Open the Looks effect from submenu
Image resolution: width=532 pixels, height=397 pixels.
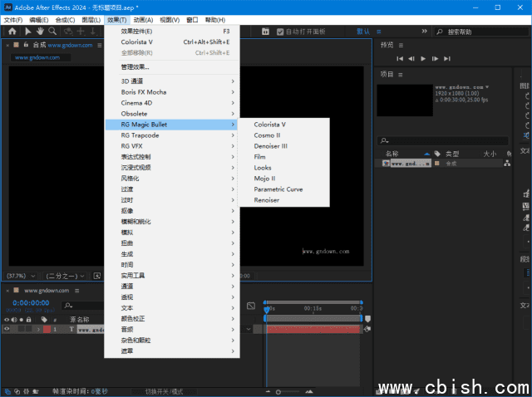tap(263, 168)
